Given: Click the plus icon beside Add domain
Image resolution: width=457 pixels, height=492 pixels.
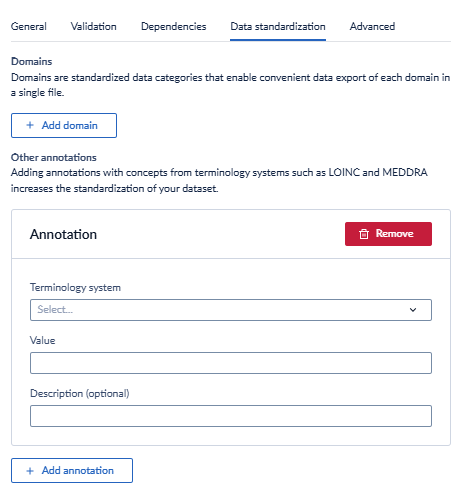Looking at the screenshot, I should click(x=30, y=125).
